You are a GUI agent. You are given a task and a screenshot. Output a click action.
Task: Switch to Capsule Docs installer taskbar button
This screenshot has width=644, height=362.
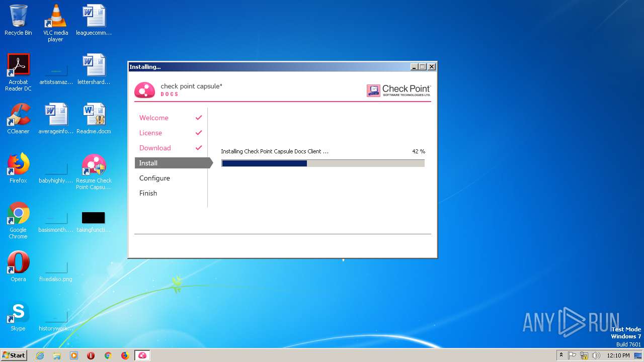click(142, 355)
